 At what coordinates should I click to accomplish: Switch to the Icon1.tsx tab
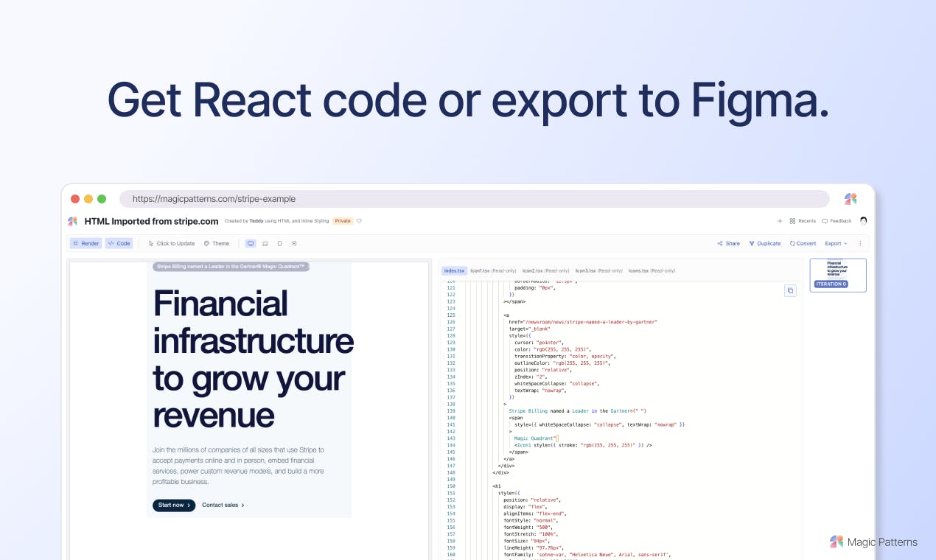[493, 270]
